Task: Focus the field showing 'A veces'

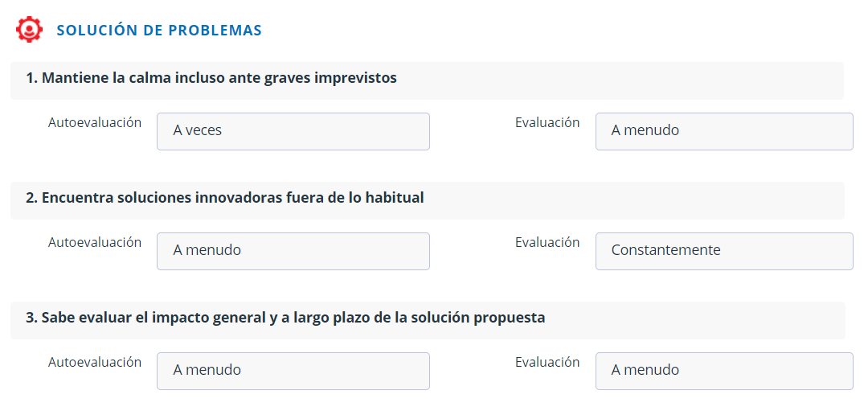Action: pyautogui.click(x=293, y=131)
